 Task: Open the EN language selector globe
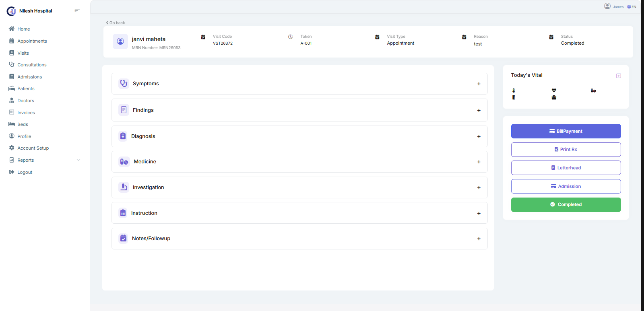(x=629, y=7)
